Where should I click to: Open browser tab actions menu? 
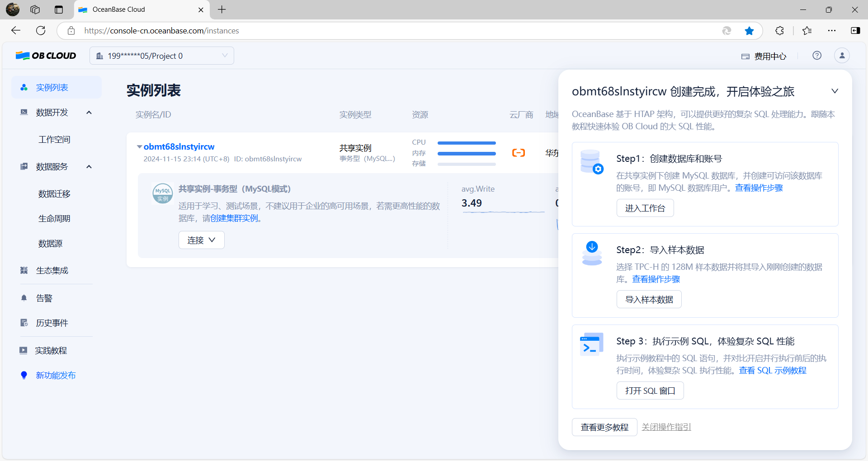tap(59, 9)
